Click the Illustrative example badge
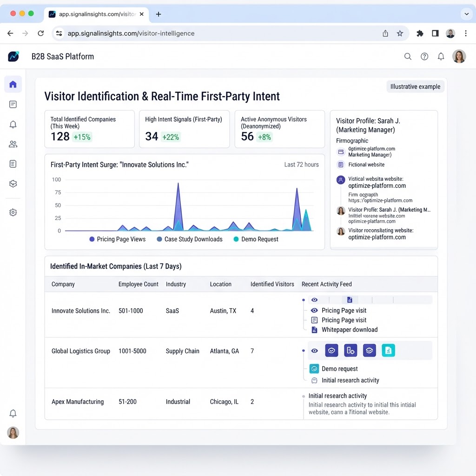 pyautogui.click(x=415, y=86)
